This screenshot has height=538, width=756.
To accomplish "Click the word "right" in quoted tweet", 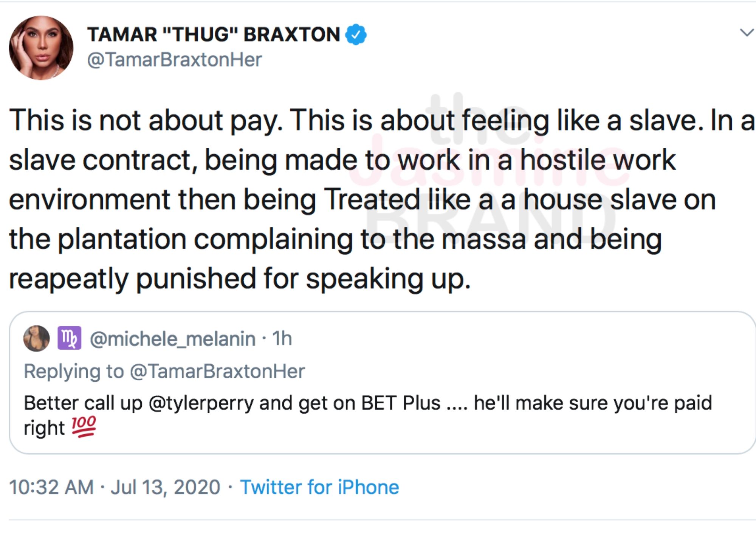I will [44, 428].
